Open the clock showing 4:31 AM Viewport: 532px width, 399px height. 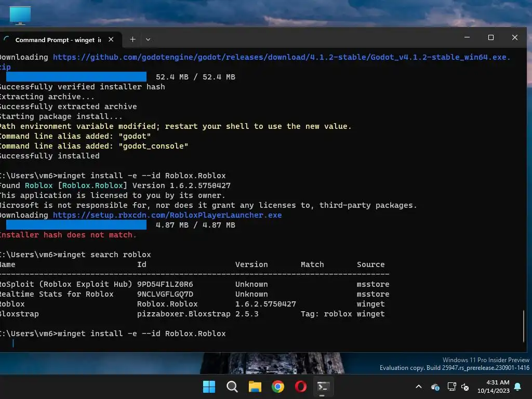point(494,387)
